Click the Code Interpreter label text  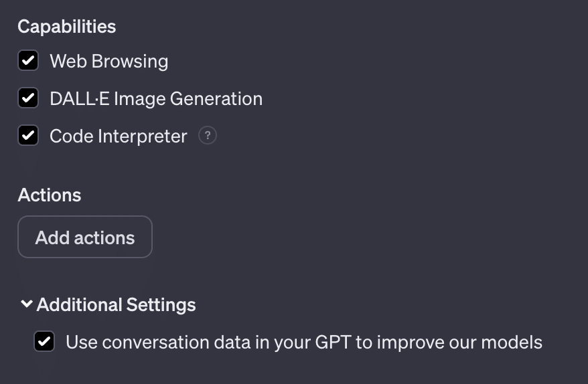(118, 136)
